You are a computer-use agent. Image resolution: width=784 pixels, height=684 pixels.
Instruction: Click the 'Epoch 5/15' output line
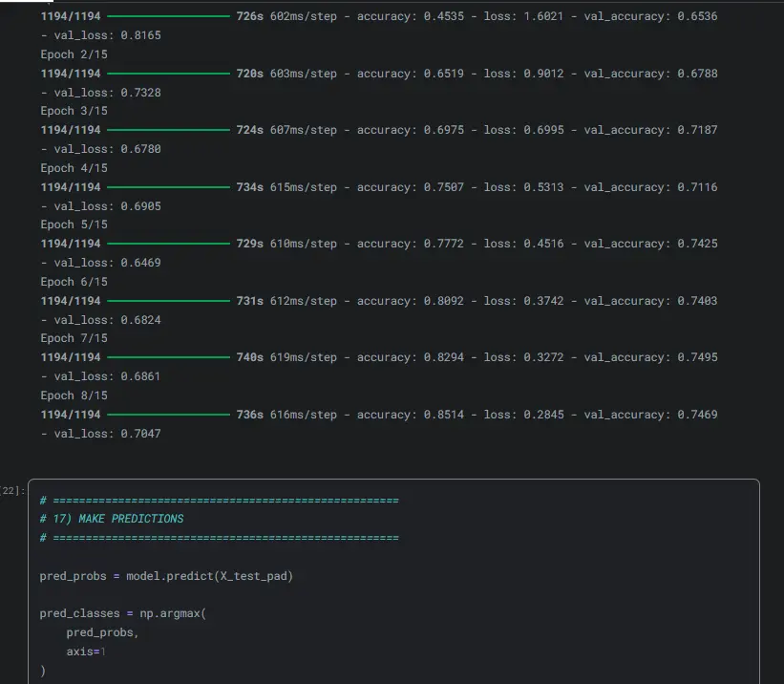point(74,224)
